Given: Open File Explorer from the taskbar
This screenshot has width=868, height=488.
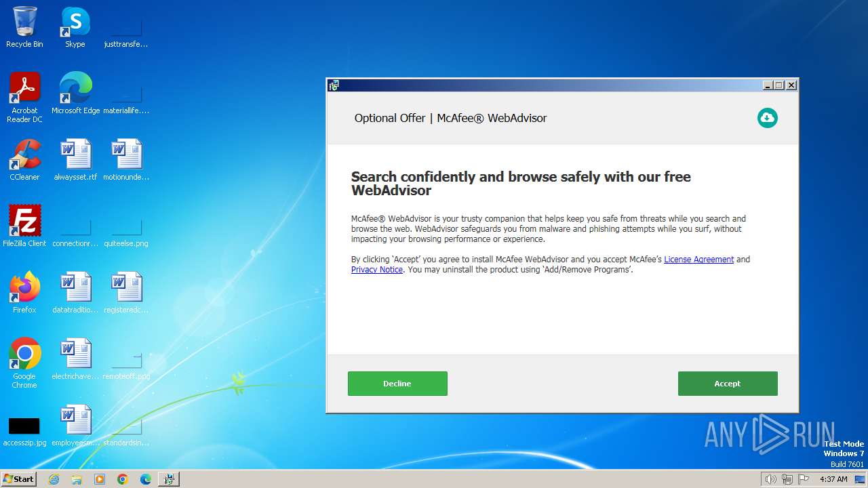Looking at the screenshot, I should (77, 479).
